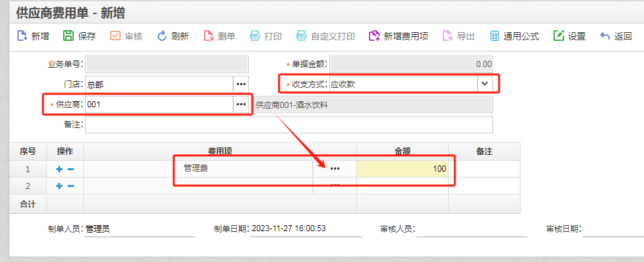Click the 制单日期 value 2023-11-27 16:00:53

[288, 228]
